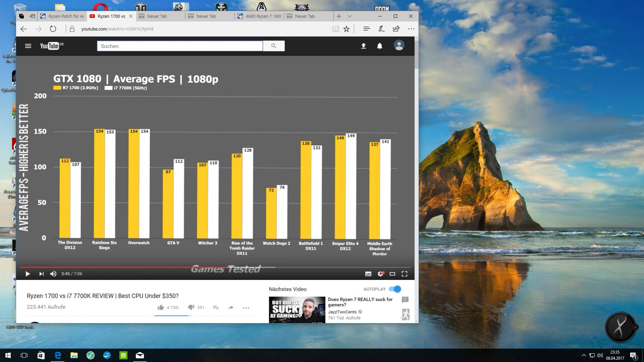Open the Action Center notifications

[633, 355]
